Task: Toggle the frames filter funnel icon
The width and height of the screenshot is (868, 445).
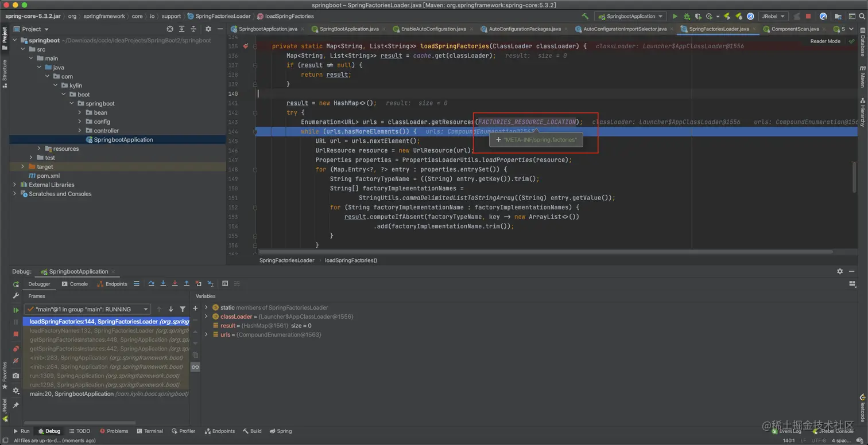Action: [183, 309]
